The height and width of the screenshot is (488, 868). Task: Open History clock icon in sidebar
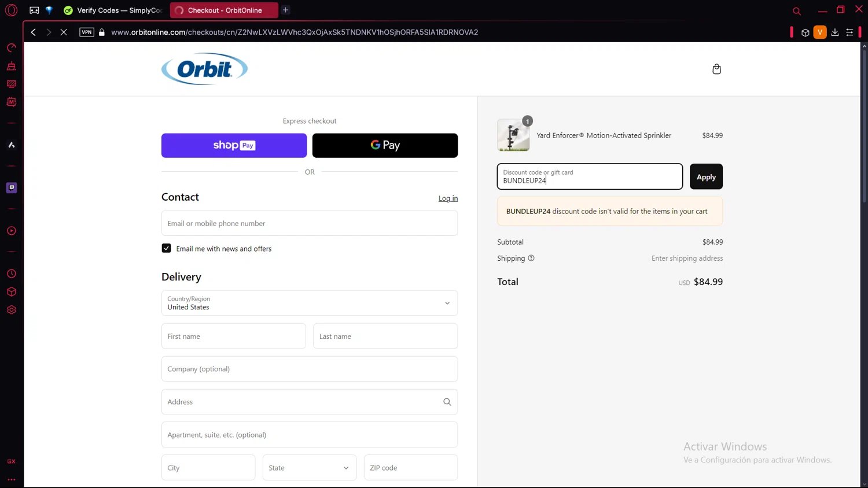tap(11, 273)
